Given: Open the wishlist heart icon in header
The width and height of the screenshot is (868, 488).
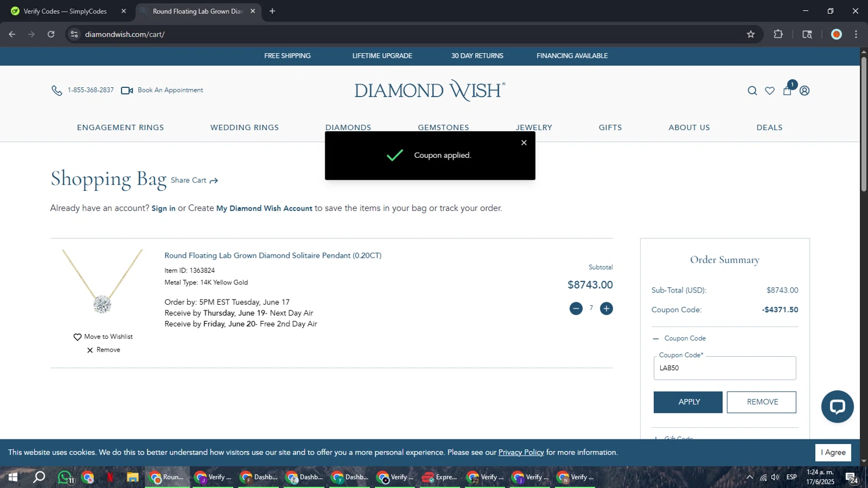Looking at the screenshot, I should click(770, 91).
